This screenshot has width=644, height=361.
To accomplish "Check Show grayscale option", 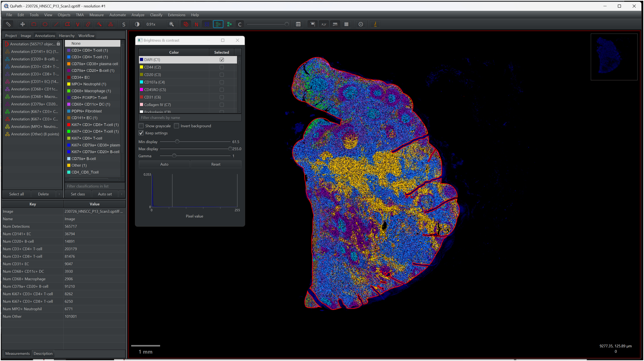I will (x=141, y=126).
